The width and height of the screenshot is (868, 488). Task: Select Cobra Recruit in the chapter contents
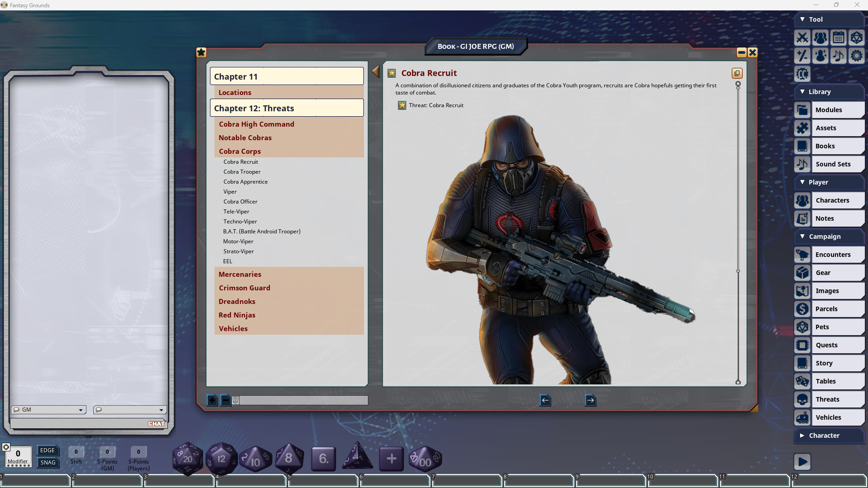point(241,161)
